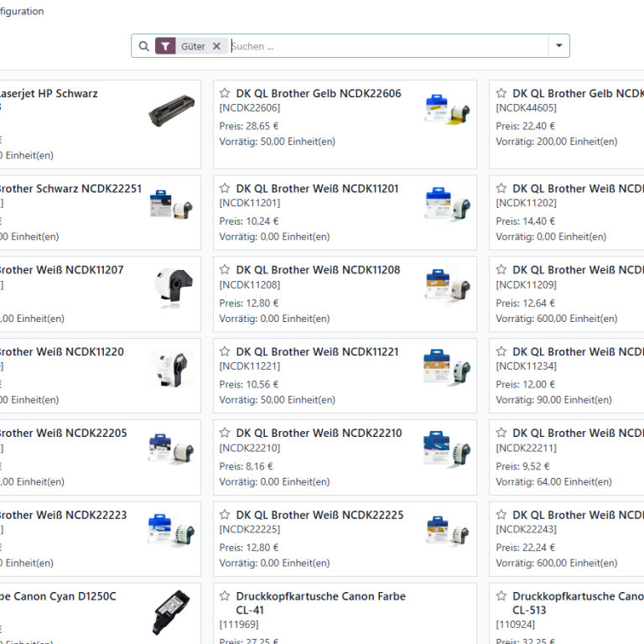Screen dimensions: 644x644
Task: Star the DK QL Brother Weiß NCDK11221
Action: [225, 351]
